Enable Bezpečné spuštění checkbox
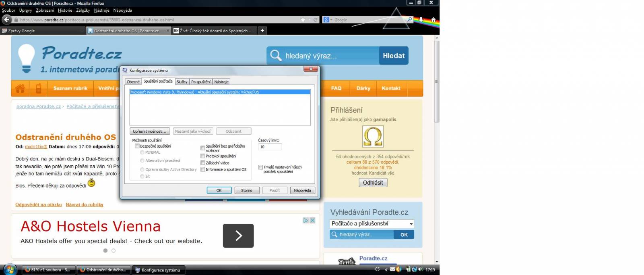 (137, 146)
